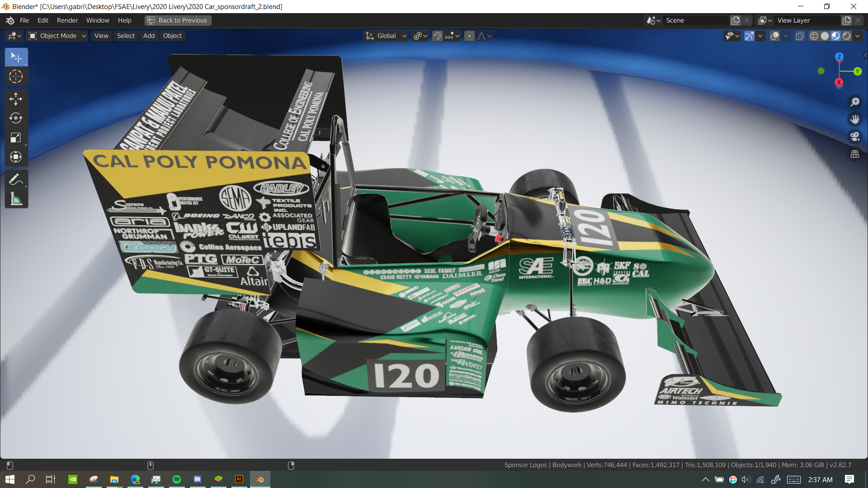The width and height of the screenshot is (868, 488).
Task: Click the Windows Start button
Action: pyautogui.click(x=10, y=479)
